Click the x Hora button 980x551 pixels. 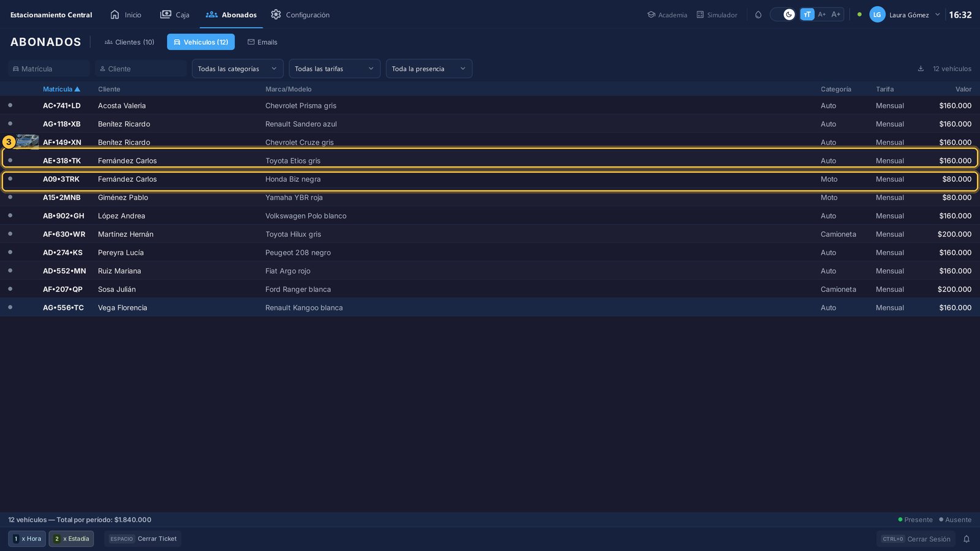click(27, 539)
